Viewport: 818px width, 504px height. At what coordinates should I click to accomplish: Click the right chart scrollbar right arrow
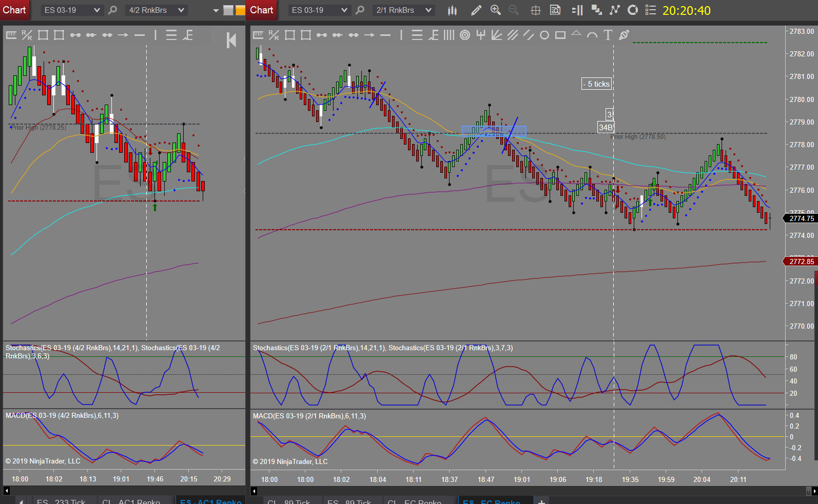[814, 491]
